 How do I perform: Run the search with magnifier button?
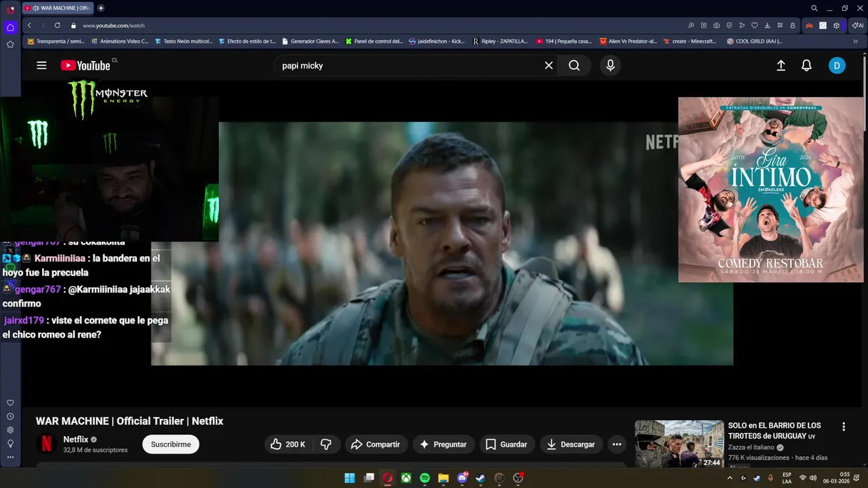(574, 66)
